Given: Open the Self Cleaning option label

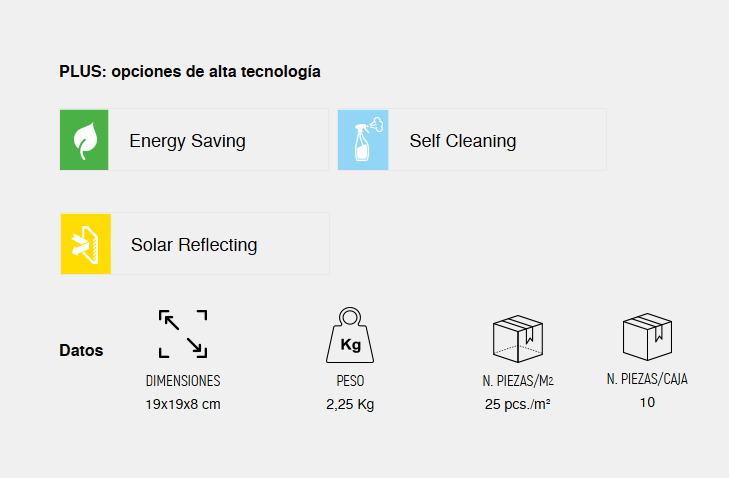Looking at the screenshot, I should [463, 141].
